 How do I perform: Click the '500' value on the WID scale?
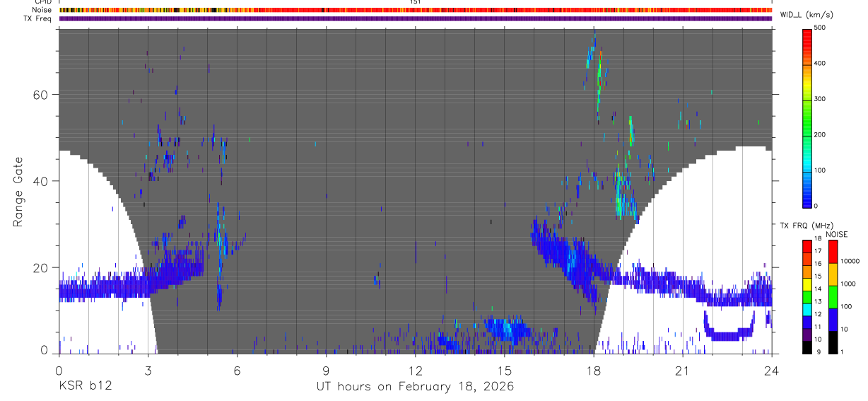tap(820, 28)
